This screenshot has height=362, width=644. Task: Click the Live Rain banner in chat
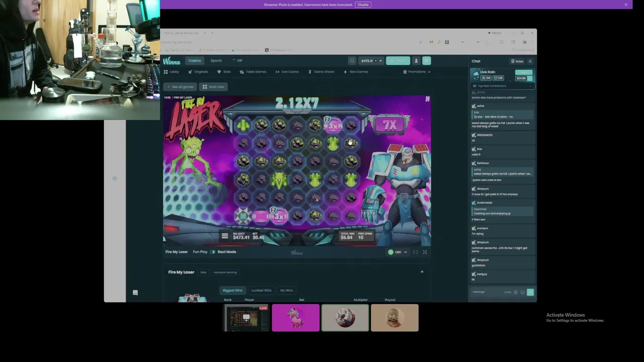coord(502,75)
